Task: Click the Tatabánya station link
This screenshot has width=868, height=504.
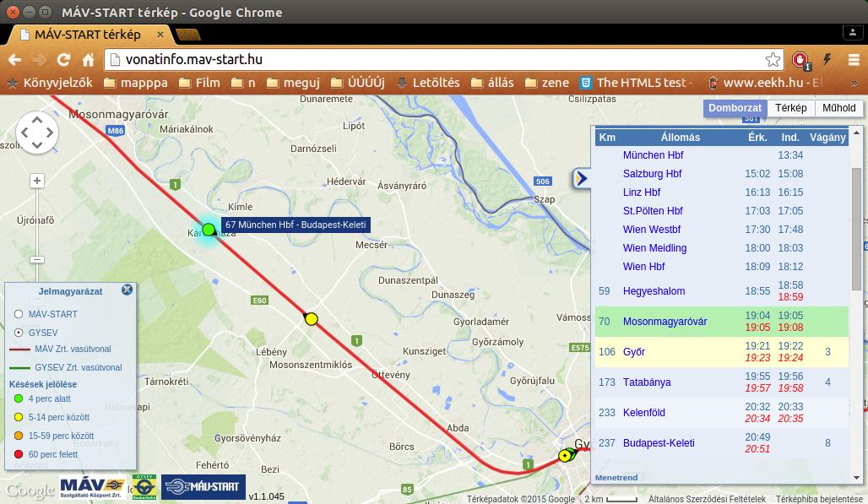Action: point(647,382)
